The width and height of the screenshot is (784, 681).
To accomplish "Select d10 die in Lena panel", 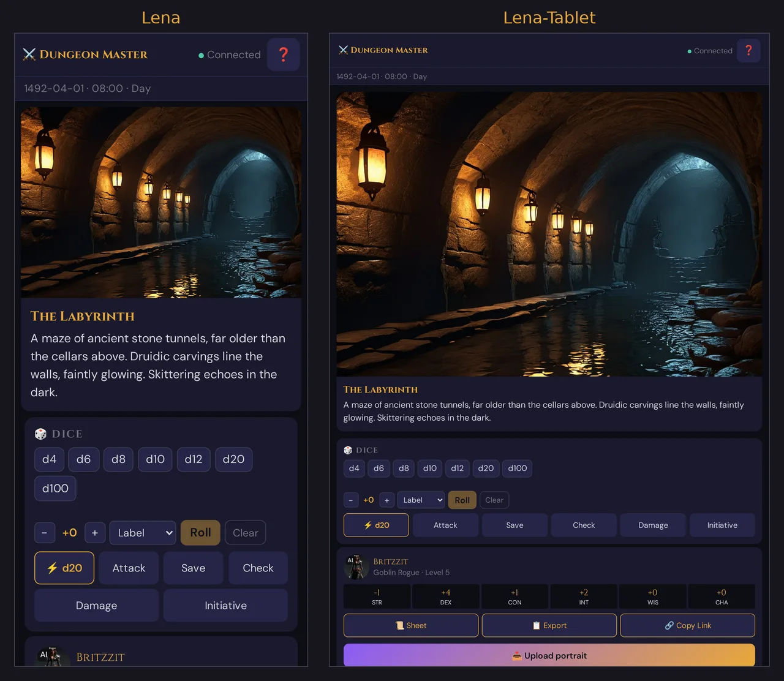I will click(x=155, y=459).
